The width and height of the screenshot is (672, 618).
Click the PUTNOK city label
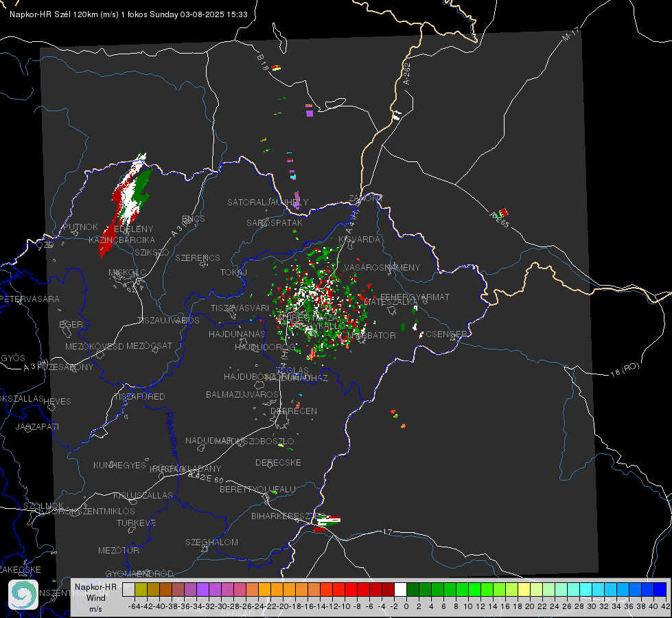coord(81,227)
